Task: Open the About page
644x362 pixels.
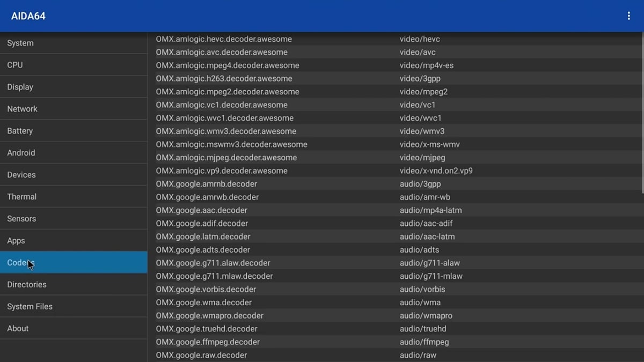Action: coord(18,329)
